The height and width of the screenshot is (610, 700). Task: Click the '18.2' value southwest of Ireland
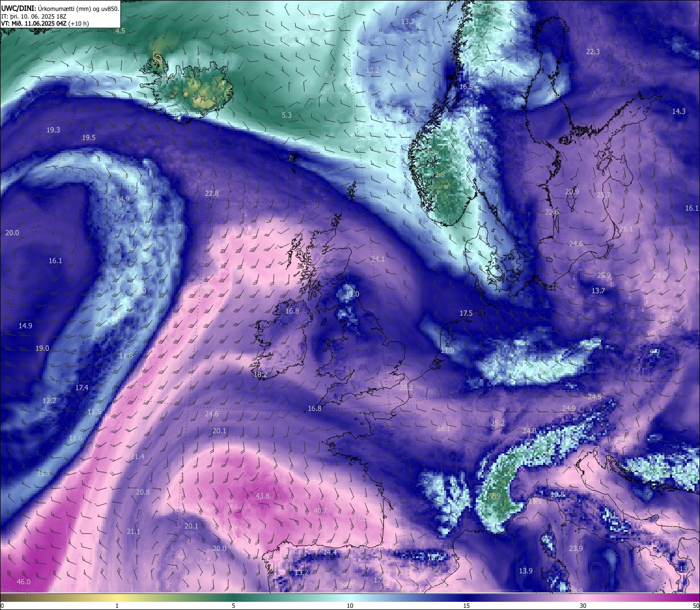tap(260, 375)
